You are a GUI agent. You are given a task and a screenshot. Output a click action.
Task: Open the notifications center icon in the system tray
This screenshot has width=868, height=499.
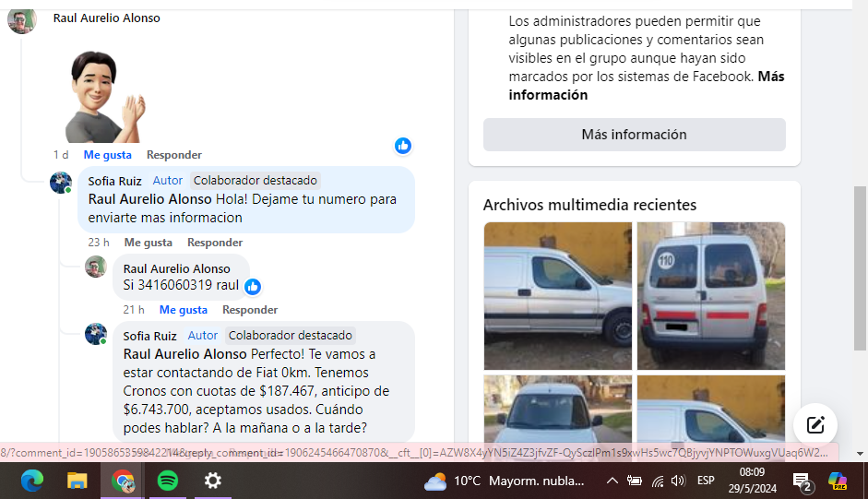(x=802, y=481)
